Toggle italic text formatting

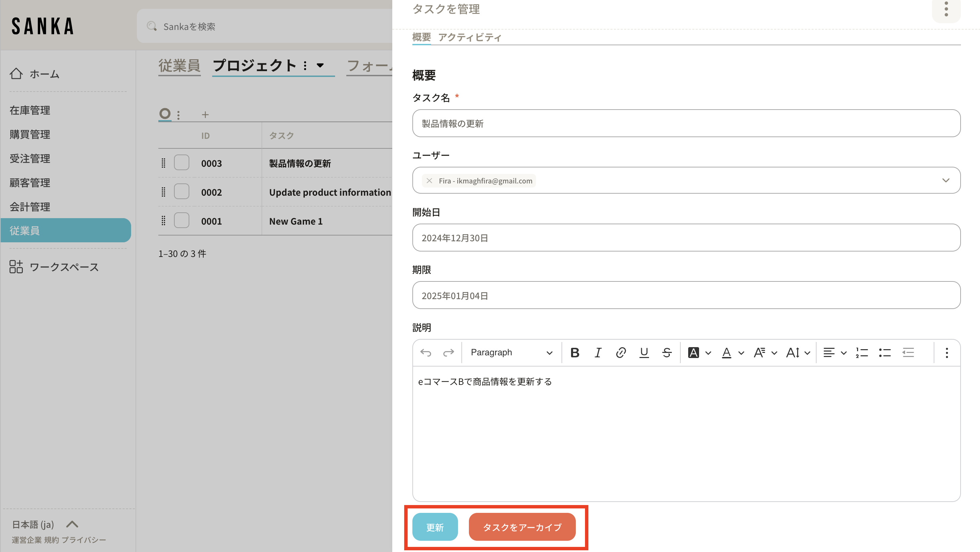pyautogui.click(x=598, y=353)
